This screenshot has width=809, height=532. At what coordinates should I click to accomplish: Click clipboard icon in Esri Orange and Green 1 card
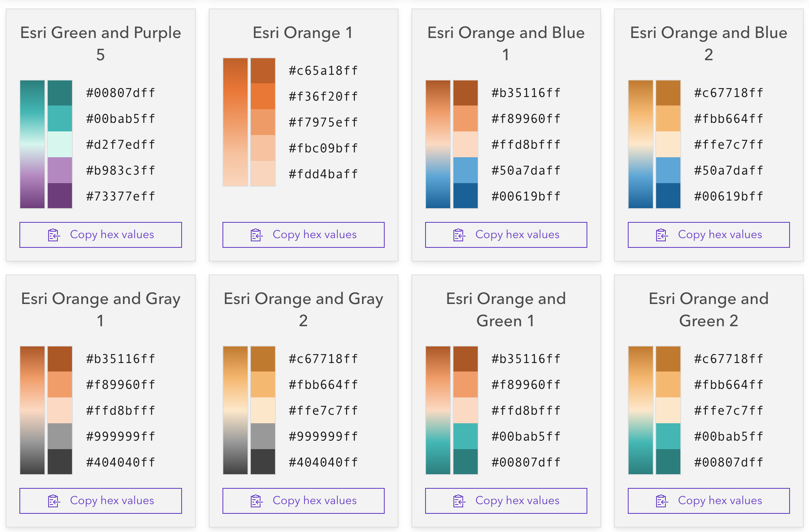pos(459,501)
